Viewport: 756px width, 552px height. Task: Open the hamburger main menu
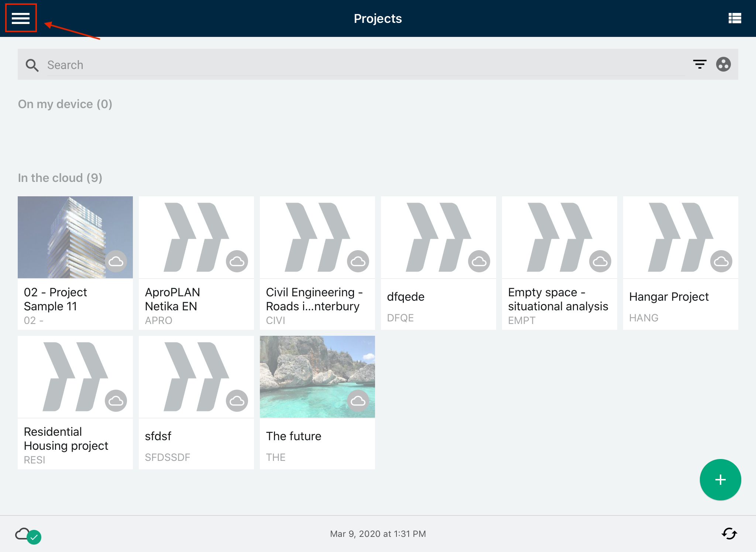coord(21,18)
